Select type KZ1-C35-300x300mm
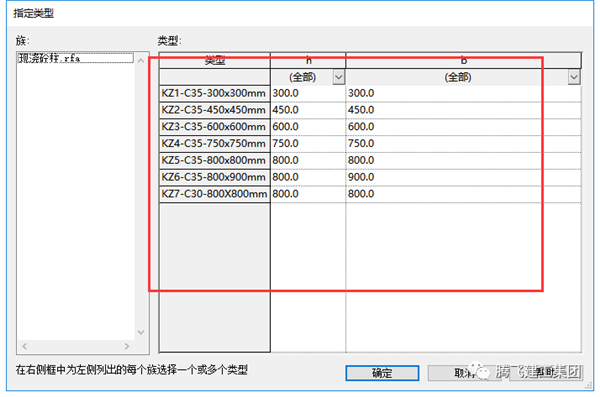This screenshot has height=397, width=600. coord(214,93)
